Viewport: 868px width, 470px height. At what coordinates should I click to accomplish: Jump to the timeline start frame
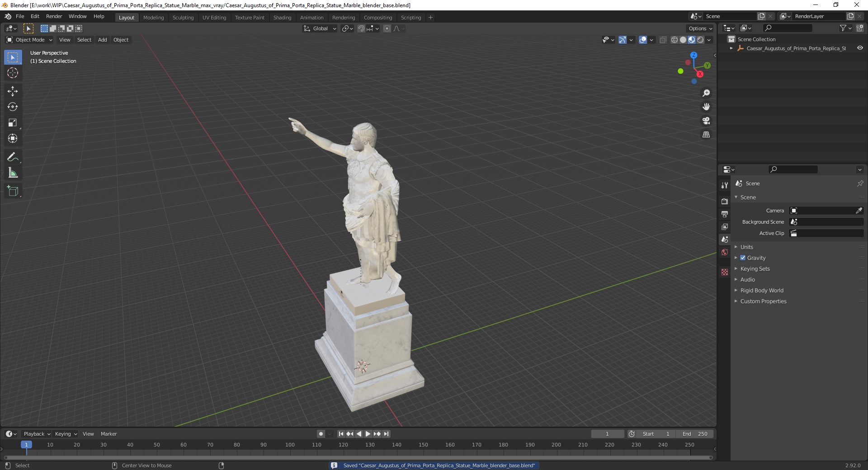pos(341,434)
